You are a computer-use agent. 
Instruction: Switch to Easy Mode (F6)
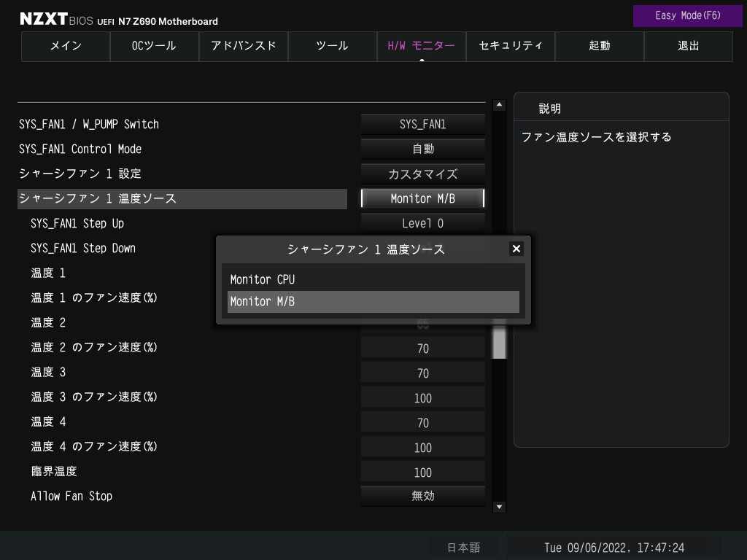(687, 16)
